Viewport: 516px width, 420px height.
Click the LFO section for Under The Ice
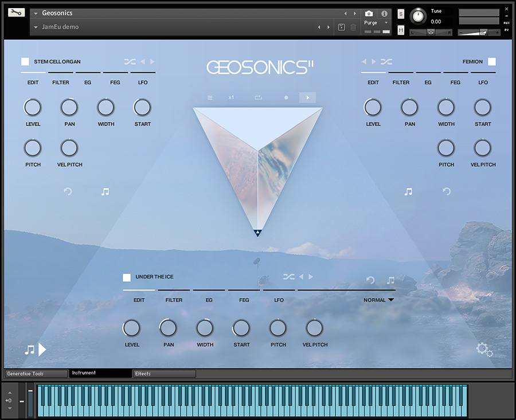coord(279,299)
